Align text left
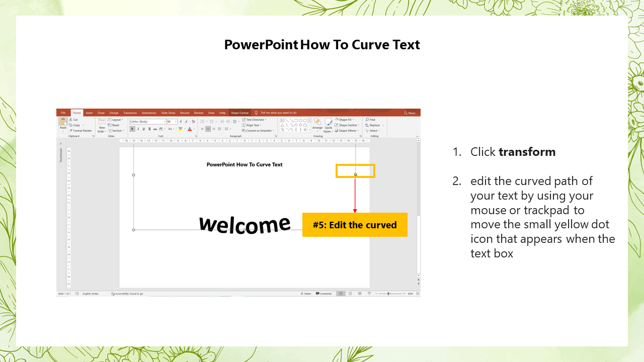Screen dimensions: 644x362 click(x=202, y=129)
